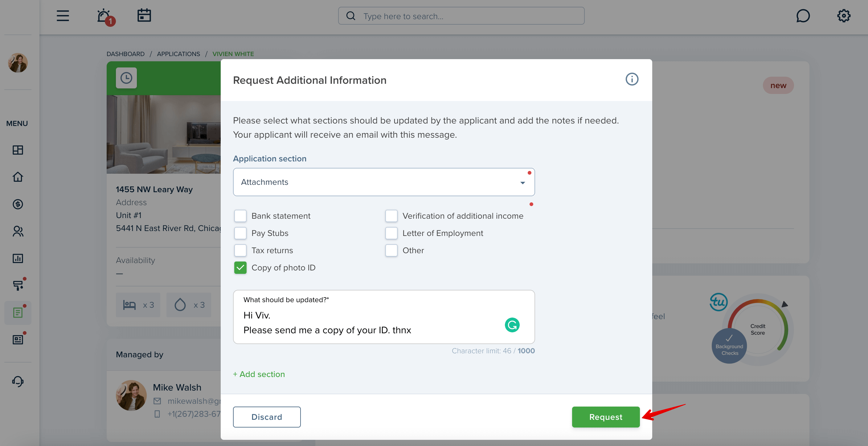This screenshot has height=446, width=868.
Task: Open the maintenance paint roller sidebar icon
Action: coord(18,286)
